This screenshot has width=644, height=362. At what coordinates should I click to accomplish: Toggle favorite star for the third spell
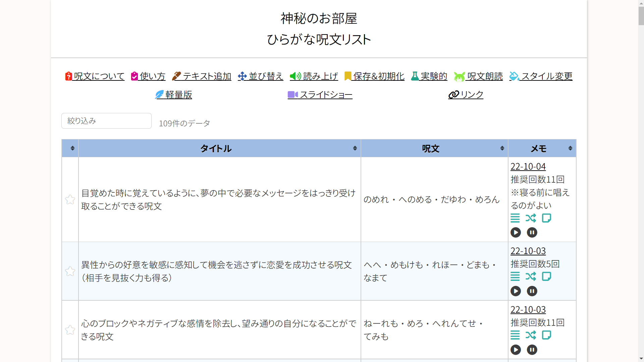tap(70, 330)
